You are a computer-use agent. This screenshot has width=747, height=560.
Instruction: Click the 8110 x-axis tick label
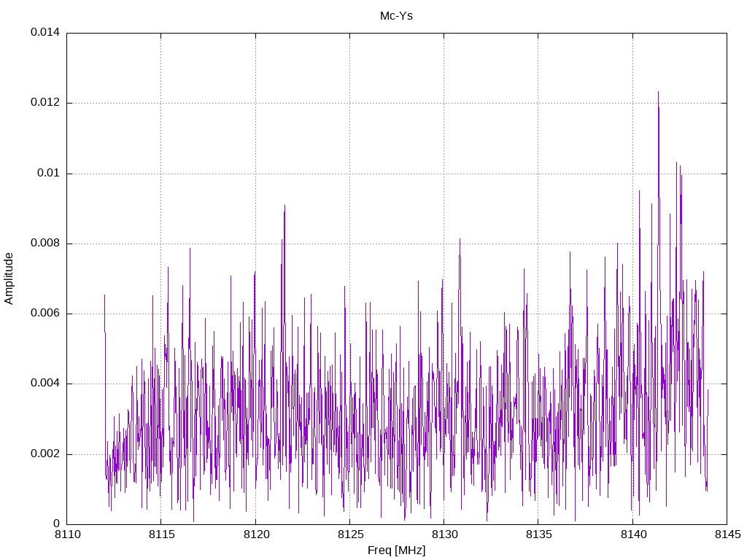point(67,534)
